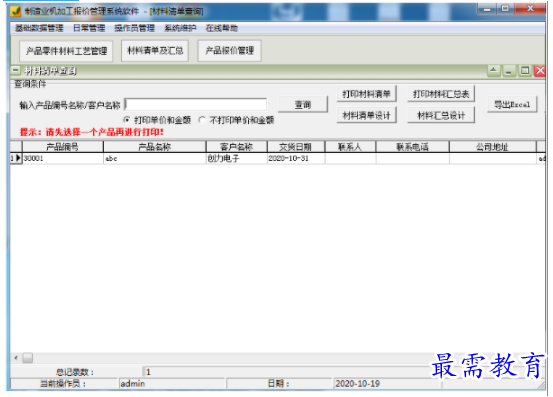Click the total records value 1
Image resolution: width=553 pixels, height=397 pixels.
pyautogui.click(x=148, y=372)
